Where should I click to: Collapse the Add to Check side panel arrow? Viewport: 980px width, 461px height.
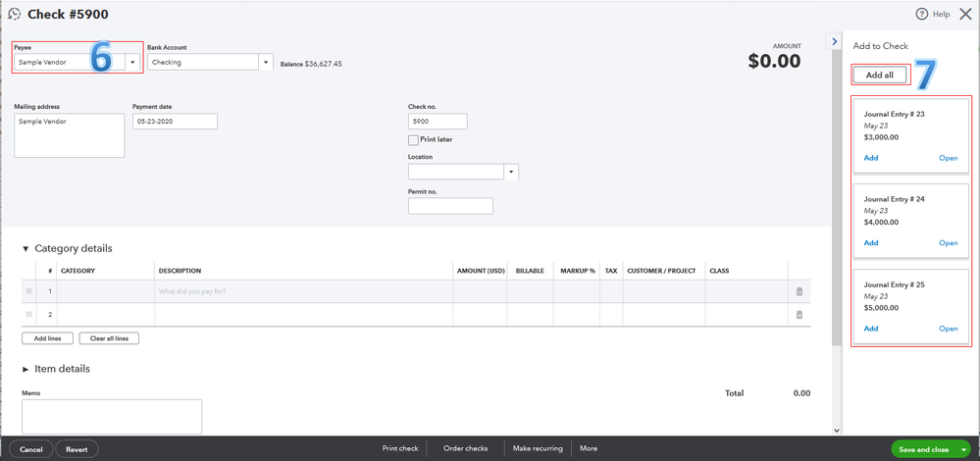point(835,40)
